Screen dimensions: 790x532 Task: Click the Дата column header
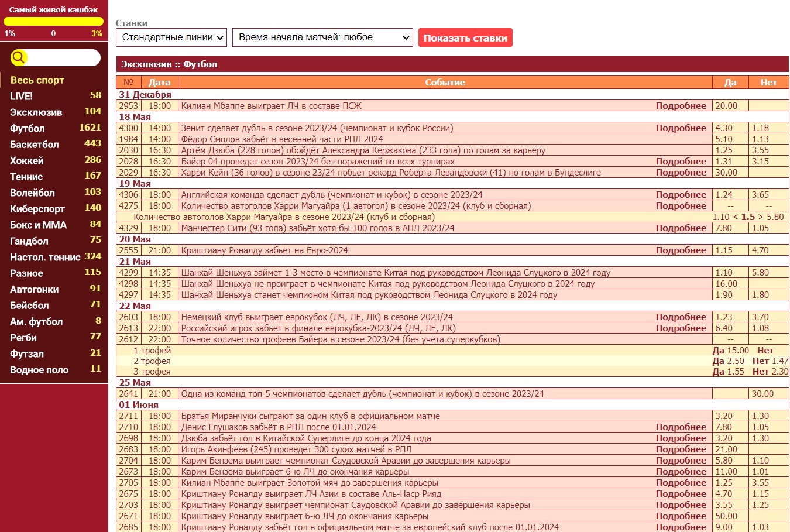159,83
